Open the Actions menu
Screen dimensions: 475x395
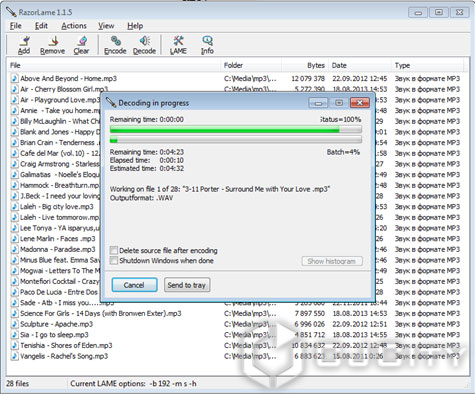74,26
